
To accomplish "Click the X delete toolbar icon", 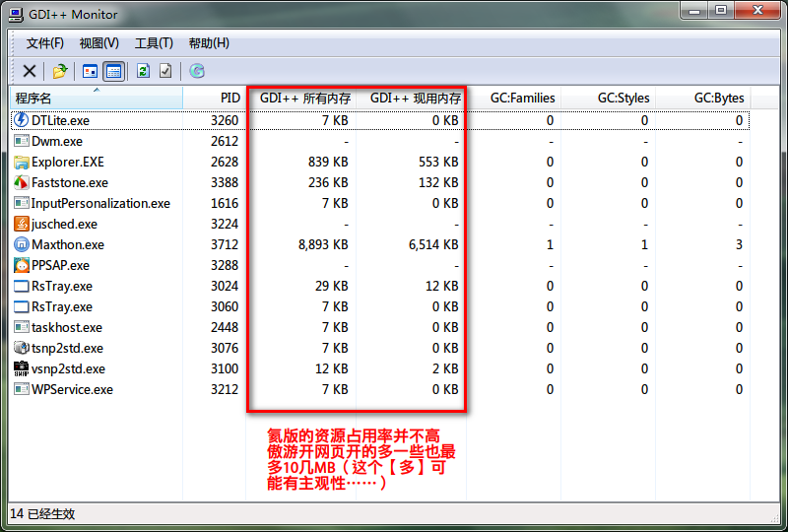I will point(30,71).
